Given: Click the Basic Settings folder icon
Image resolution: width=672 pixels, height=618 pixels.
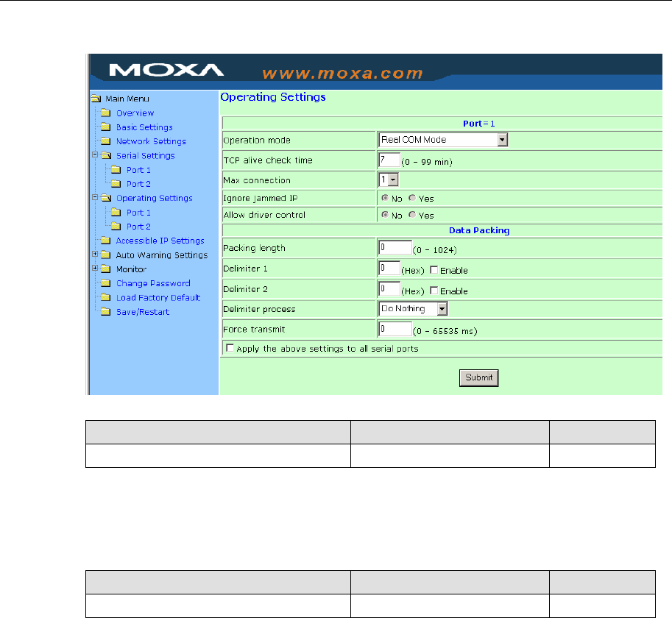Looking at the screenshot, I should tap(105, 127).
